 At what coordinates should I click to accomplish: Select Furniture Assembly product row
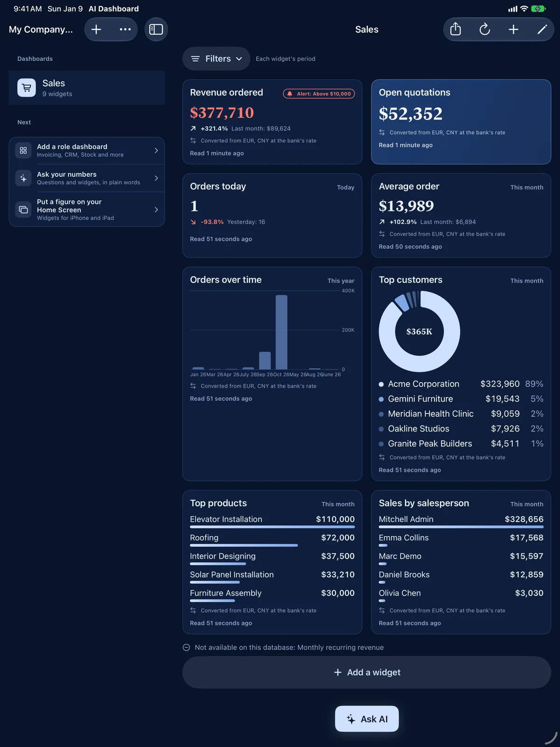click(x=272, y=595)
